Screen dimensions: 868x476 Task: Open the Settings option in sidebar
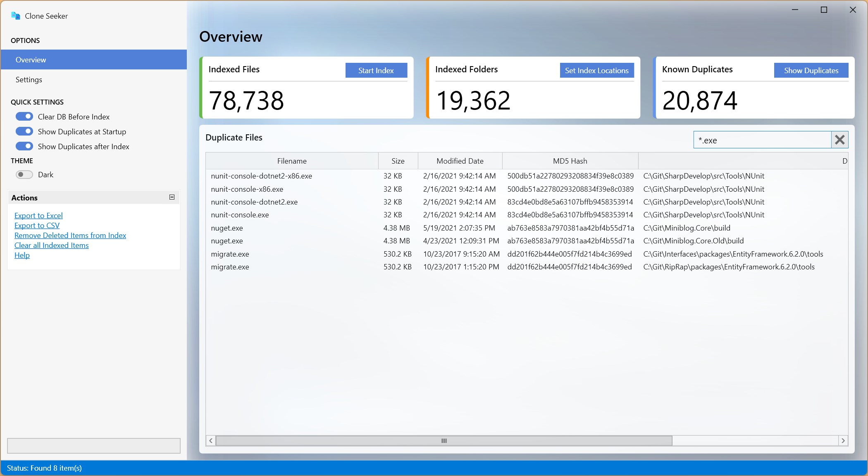pyautogui.click(x=29, y=79)
